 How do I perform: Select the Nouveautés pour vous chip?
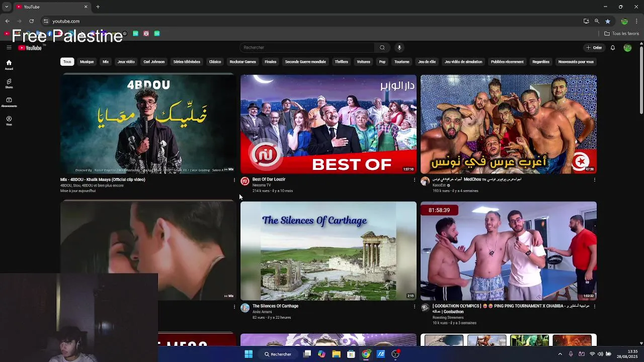576,62
